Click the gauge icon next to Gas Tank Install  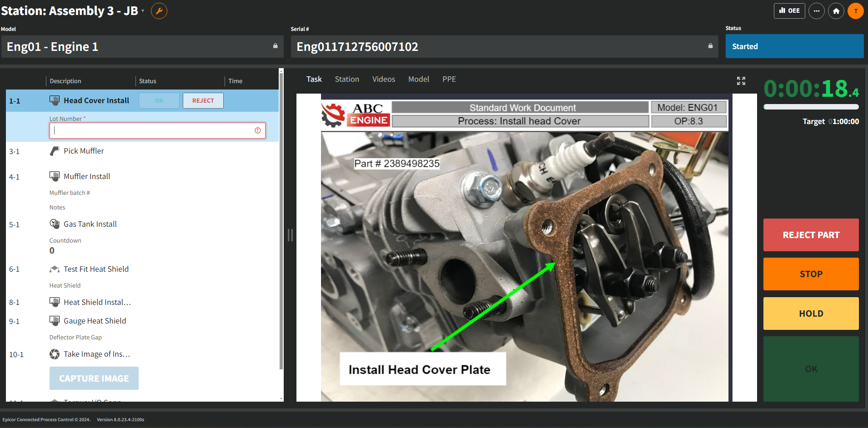(x=55, y=224)
